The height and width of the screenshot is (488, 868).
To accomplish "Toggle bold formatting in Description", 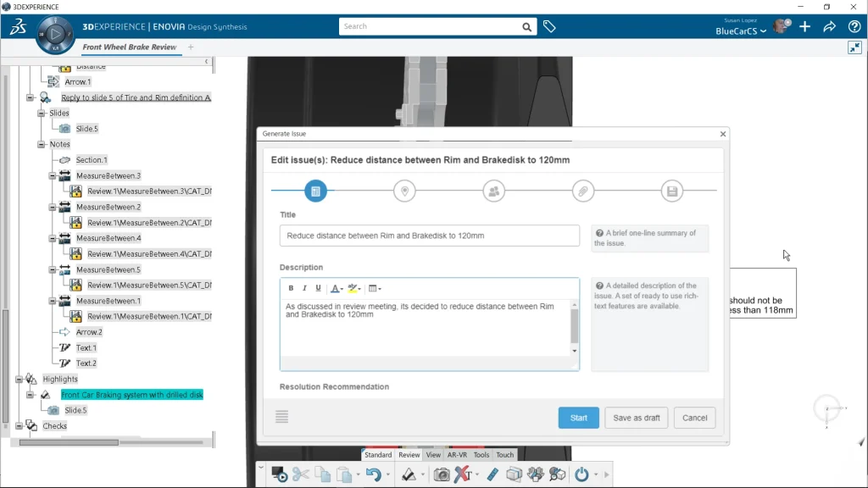I will point(291,288).
